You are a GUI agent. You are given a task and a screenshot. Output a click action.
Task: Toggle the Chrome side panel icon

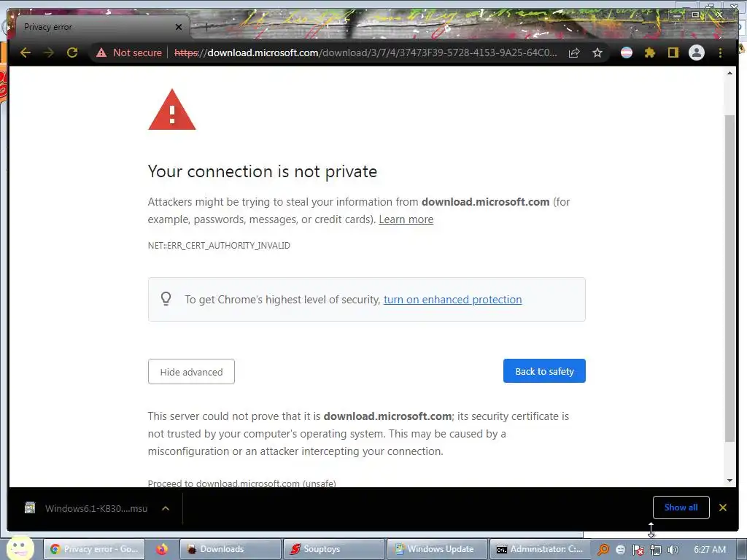[673, 52]
